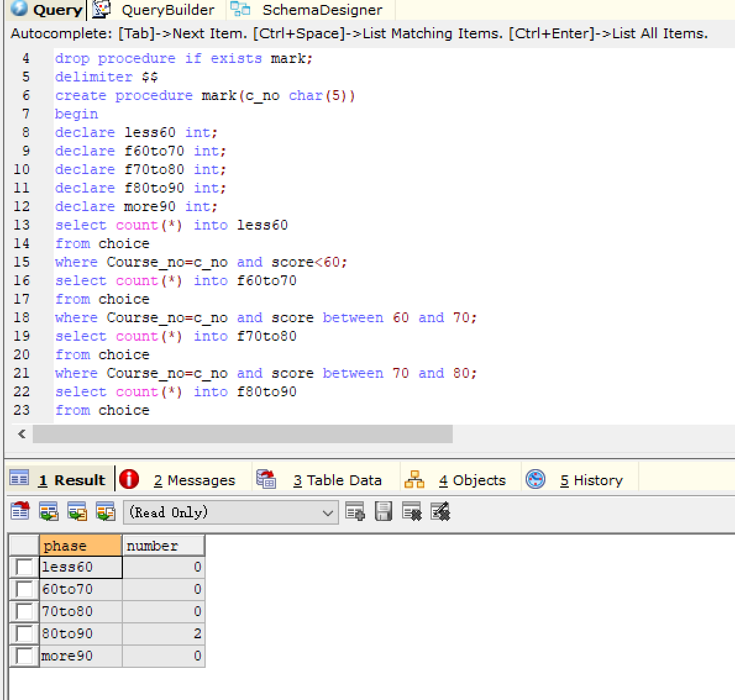Click the second results toolbar icon (first of three green export icons)
Image resolution: width=735 pixels, height=700 pixels.
click(49, 511)
